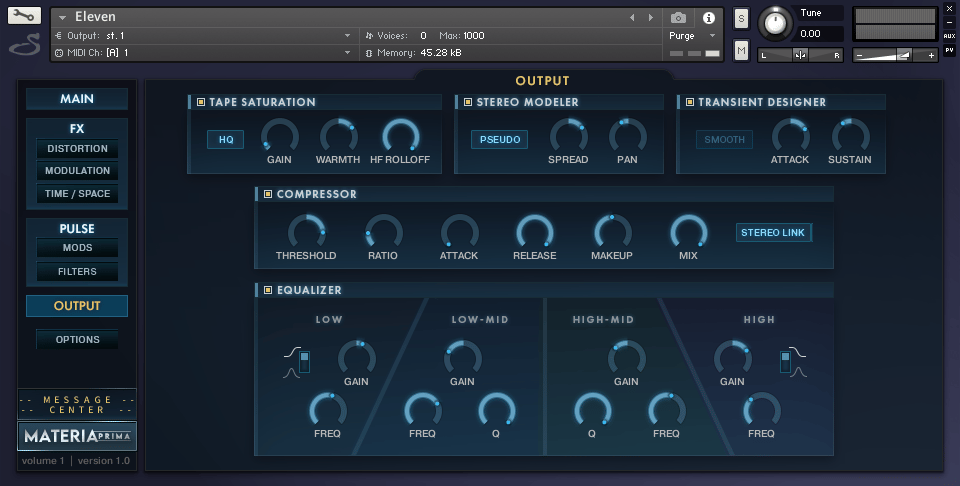This screenshot has width=960, height=486.
Task: Click the compressor THRESHOLD knob
Action: 306,232
